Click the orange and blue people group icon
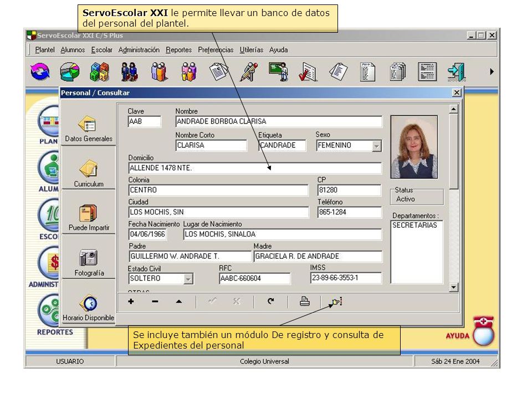The width and height of the screenshot is (532, 399). click(x=159, y=71)
